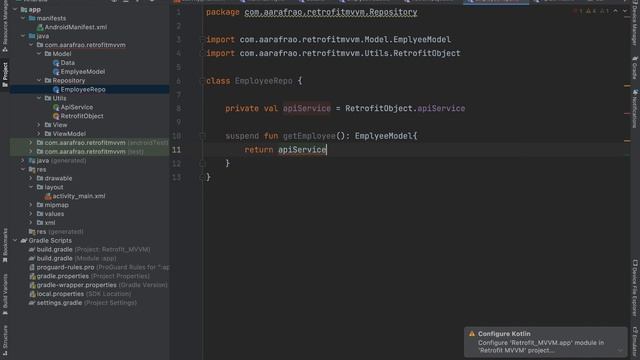This screenshot has height=360, width=640.
Task: Open activity_main.xml layout file
Action: (79, 196)
